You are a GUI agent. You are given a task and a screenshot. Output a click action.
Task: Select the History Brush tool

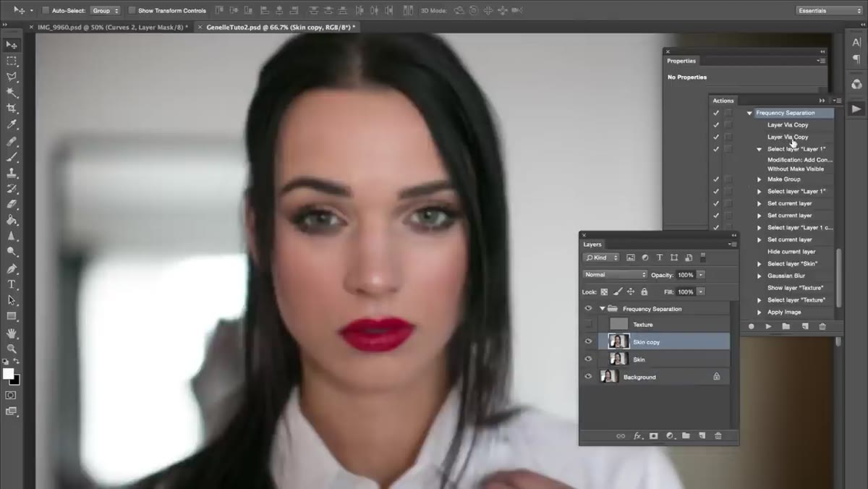pyautogui.click(x=12, y=189)
